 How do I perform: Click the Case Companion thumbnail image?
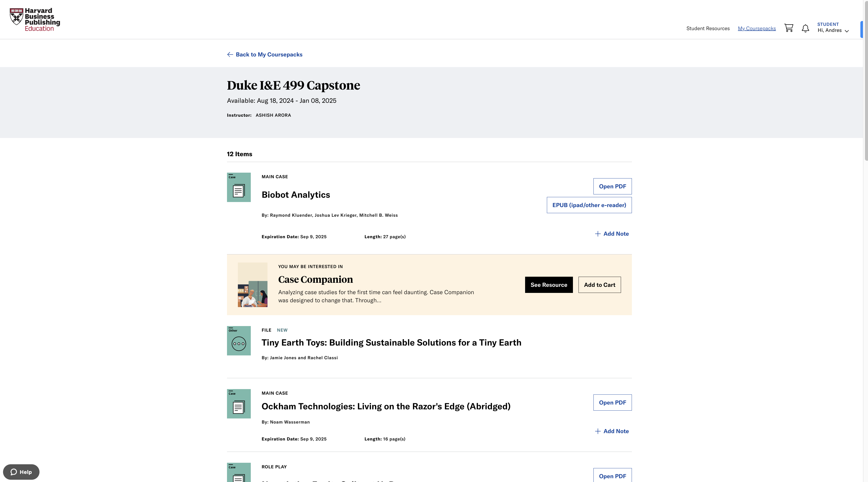(x=252, y=285)
